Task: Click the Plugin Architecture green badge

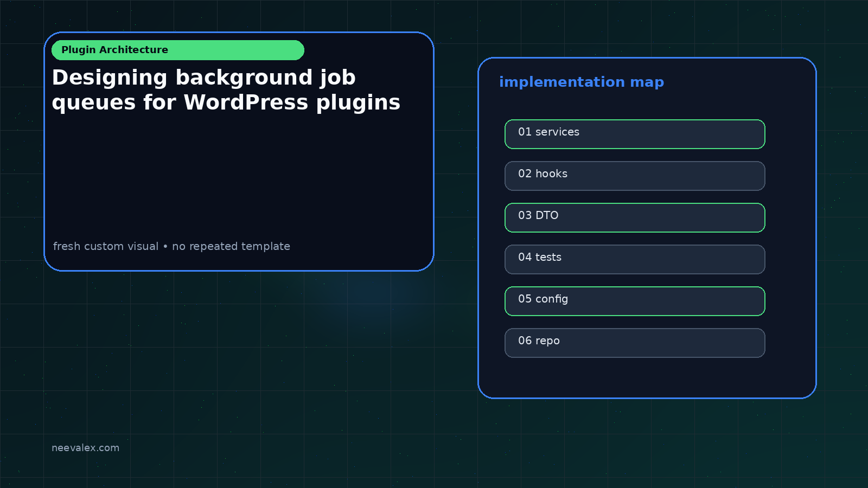Action: click(178, 50)
